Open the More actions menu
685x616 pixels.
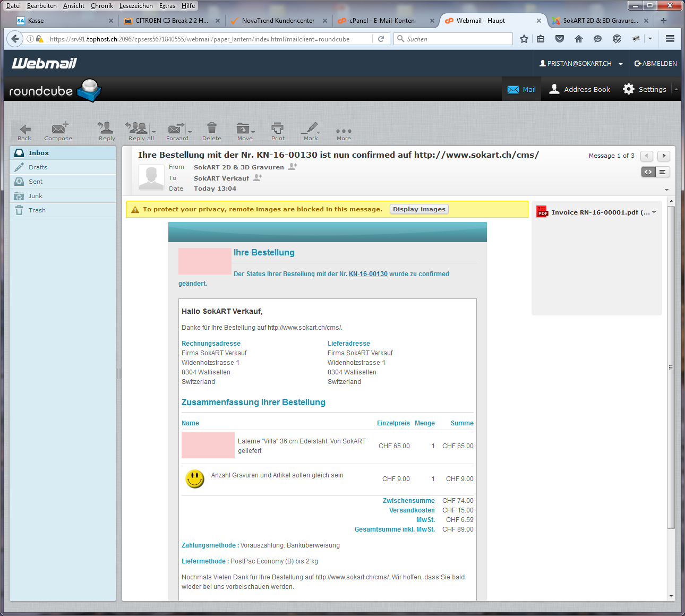click(x=344, y=133)
